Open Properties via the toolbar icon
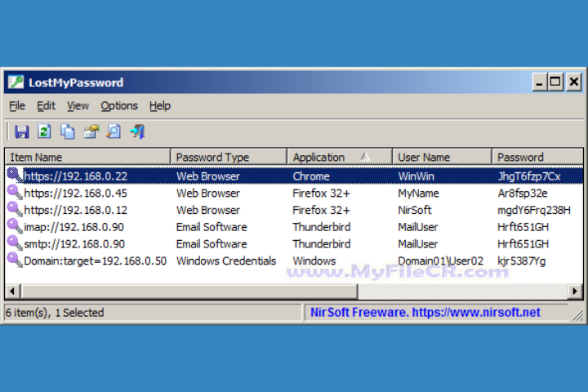This screenshot has height=392, width=588. 91,131
